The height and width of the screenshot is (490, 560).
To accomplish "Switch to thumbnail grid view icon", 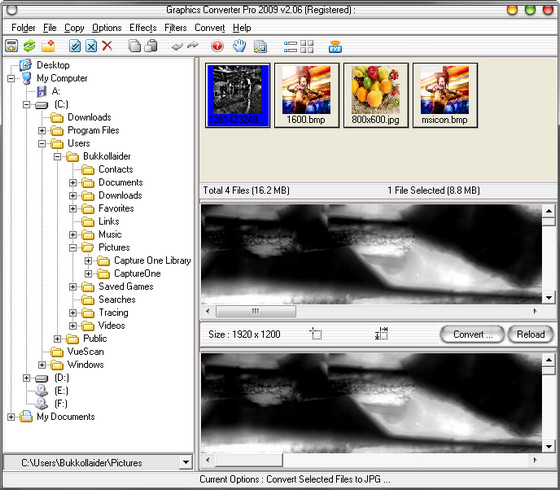I will pyautogui.click(x=306, y=46).
